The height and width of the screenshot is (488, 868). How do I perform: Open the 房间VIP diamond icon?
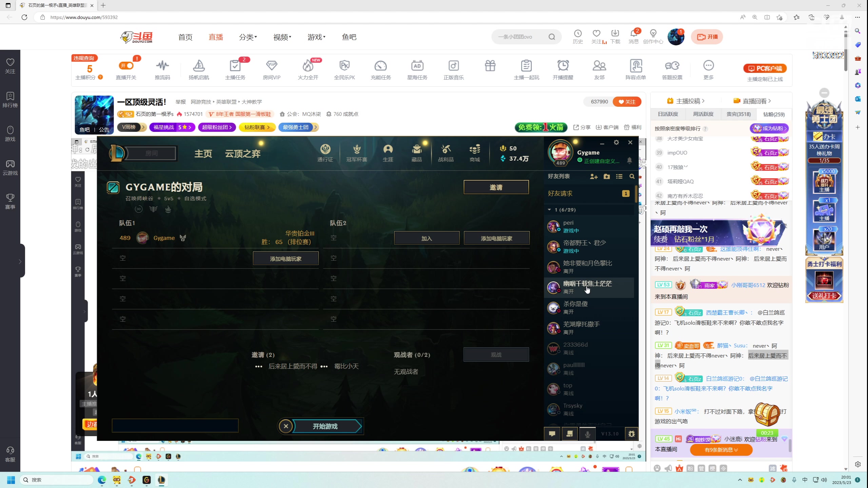click(272, 70)
